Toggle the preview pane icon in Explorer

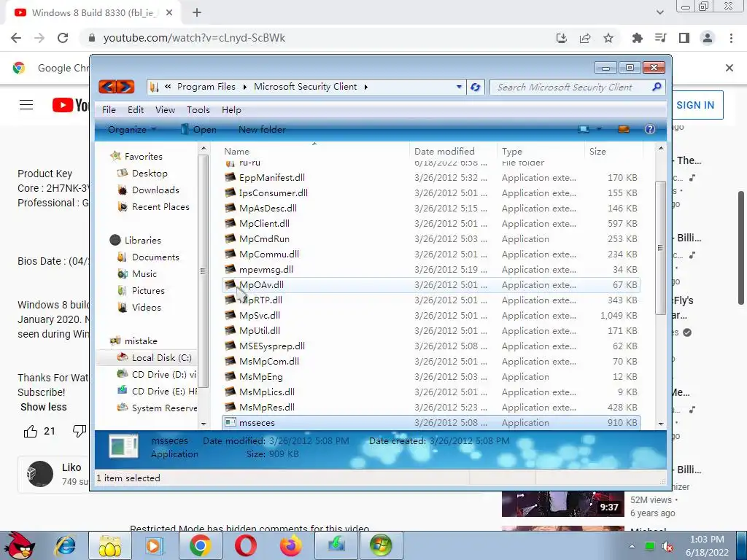click(623, 130)
